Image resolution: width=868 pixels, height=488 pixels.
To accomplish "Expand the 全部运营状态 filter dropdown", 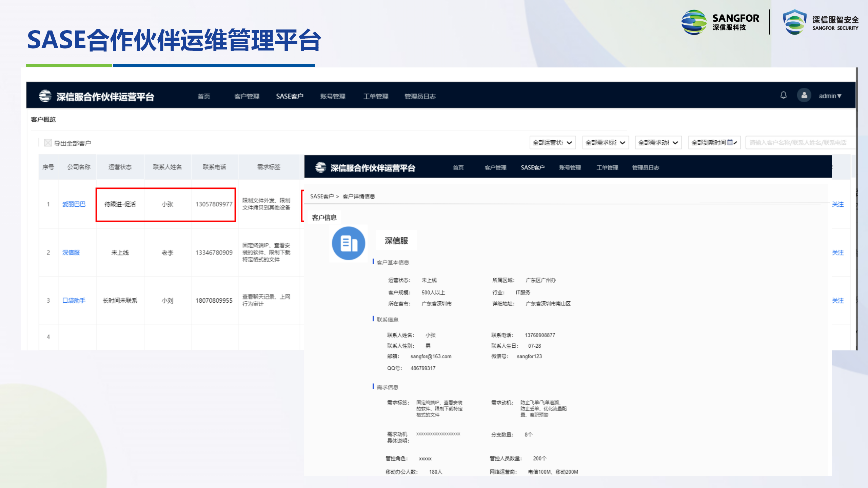I will (x=552, y=143).
